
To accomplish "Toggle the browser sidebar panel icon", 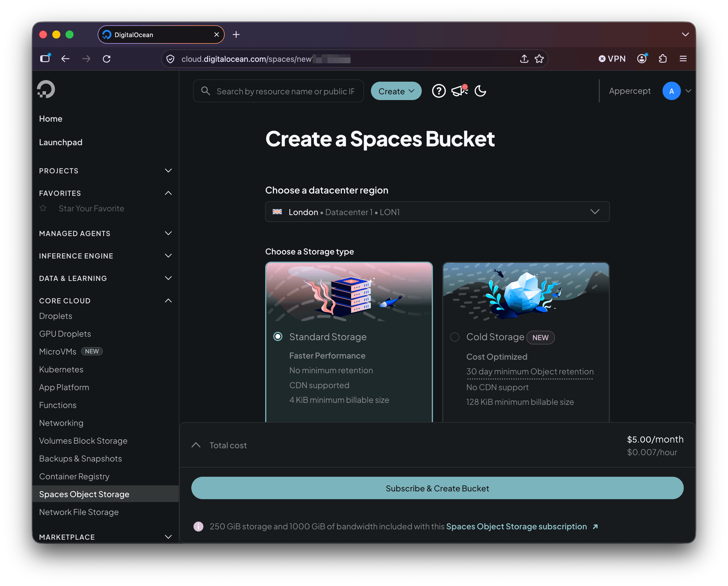I will pyautogui.click(x=45, y=58).
